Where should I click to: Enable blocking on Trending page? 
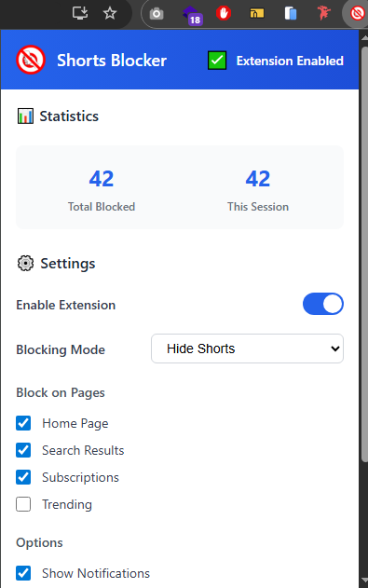[23, 504]
